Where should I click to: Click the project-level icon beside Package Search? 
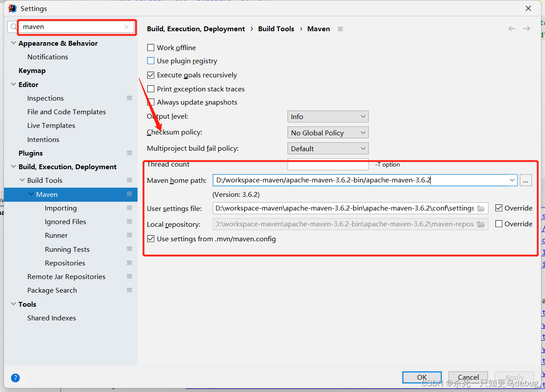[129, 290]
